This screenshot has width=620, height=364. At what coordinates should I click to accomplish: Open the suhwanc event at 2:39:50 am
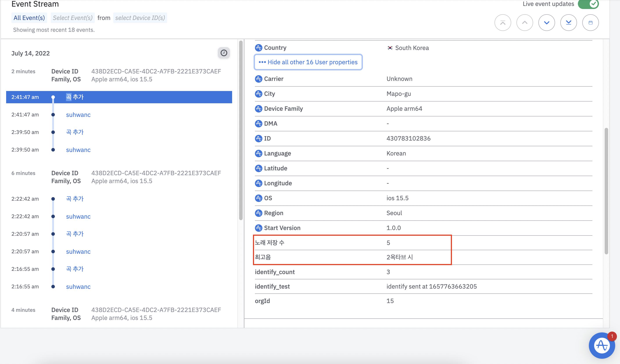78,150
